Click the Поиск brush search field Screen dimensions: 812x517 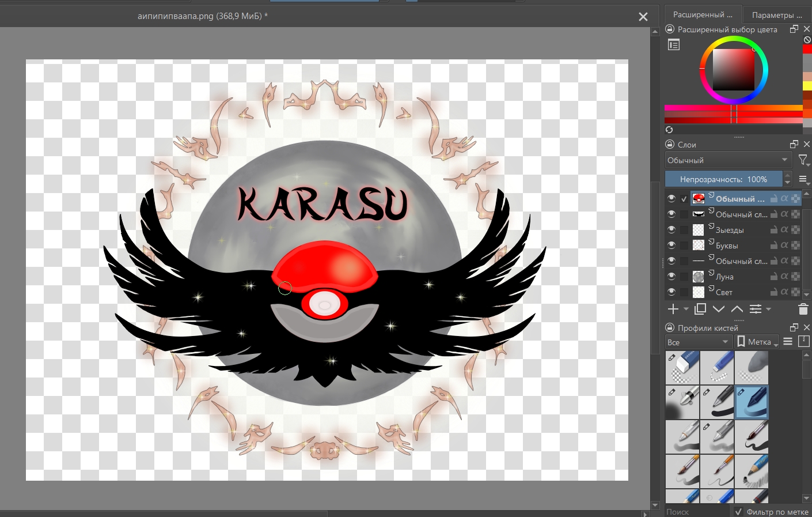click(696, 512)
